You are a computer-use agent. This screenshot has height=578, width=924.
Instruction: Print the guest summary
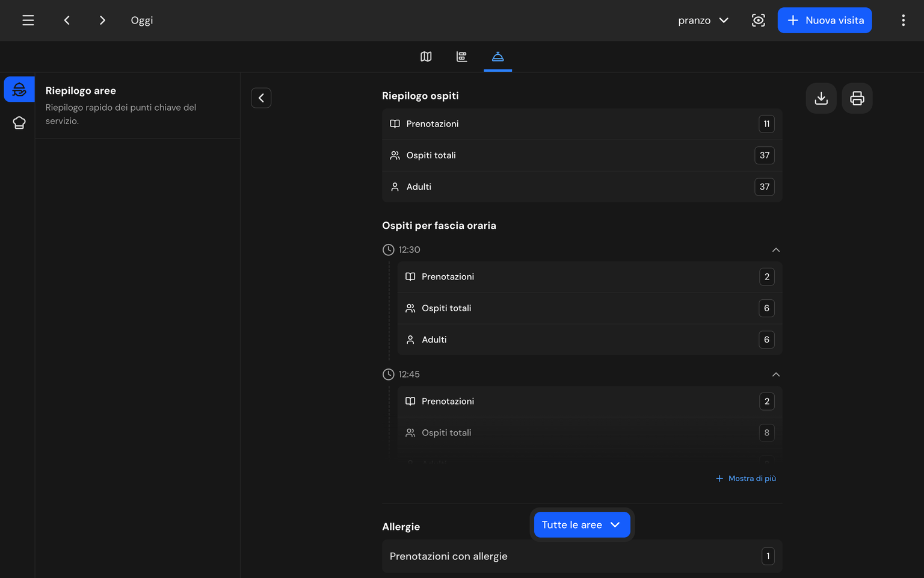tap(857, 98)
